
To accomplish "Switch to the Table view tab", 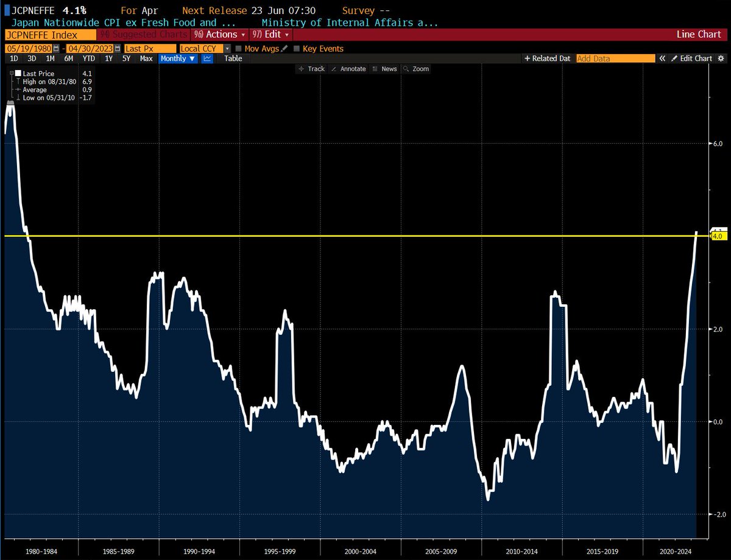I will coord(233,58).
